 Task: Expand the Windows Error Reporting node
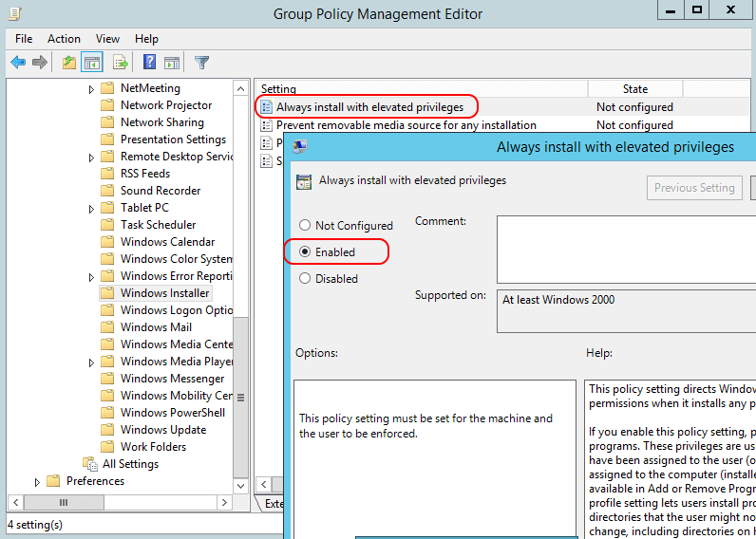(x=92, y=276)
